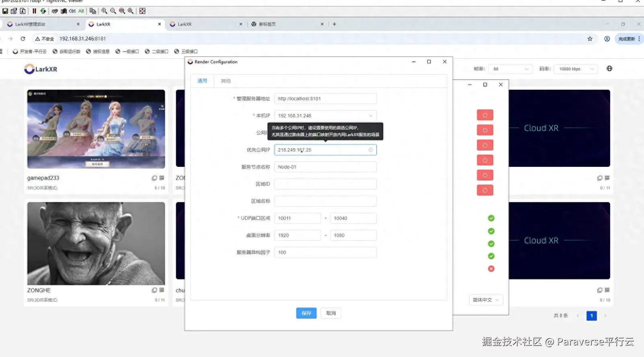Image resolution: width=644 pixels, height=357 pixels.
Task: Click the bottommost red power button
Action: click(485, 190)
